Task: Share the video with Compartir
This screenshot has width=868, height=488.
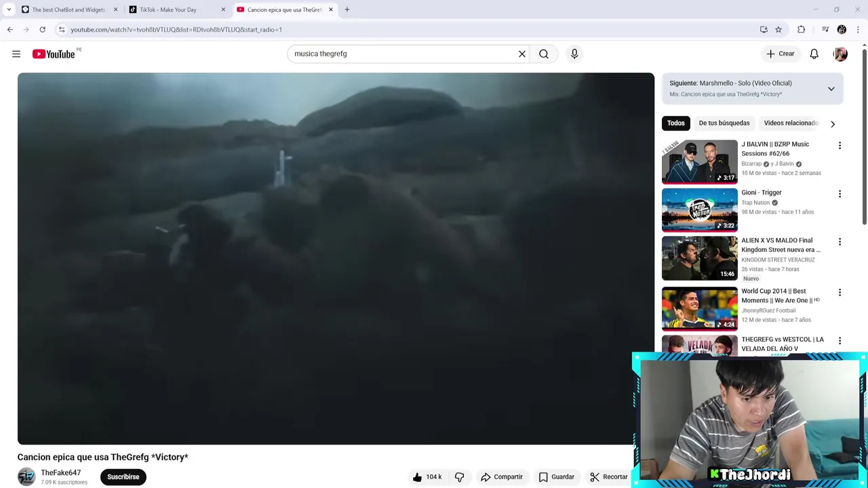Action: click(x=501, y=476)
